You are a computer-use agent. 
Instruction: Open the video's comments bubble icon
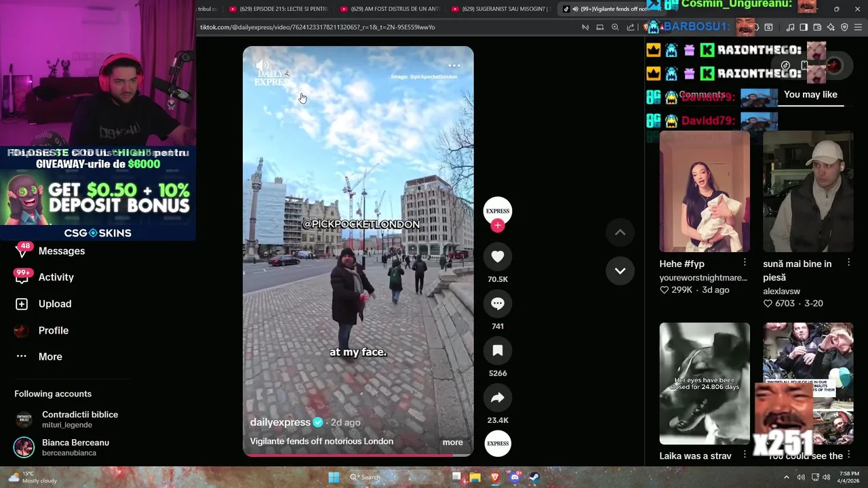click(x=498, y=304)
